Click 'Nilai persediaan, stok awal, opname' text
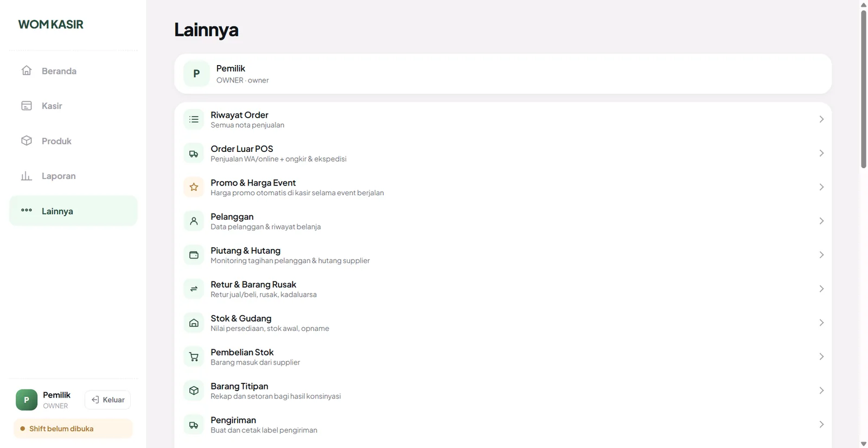 pos(270,328)
